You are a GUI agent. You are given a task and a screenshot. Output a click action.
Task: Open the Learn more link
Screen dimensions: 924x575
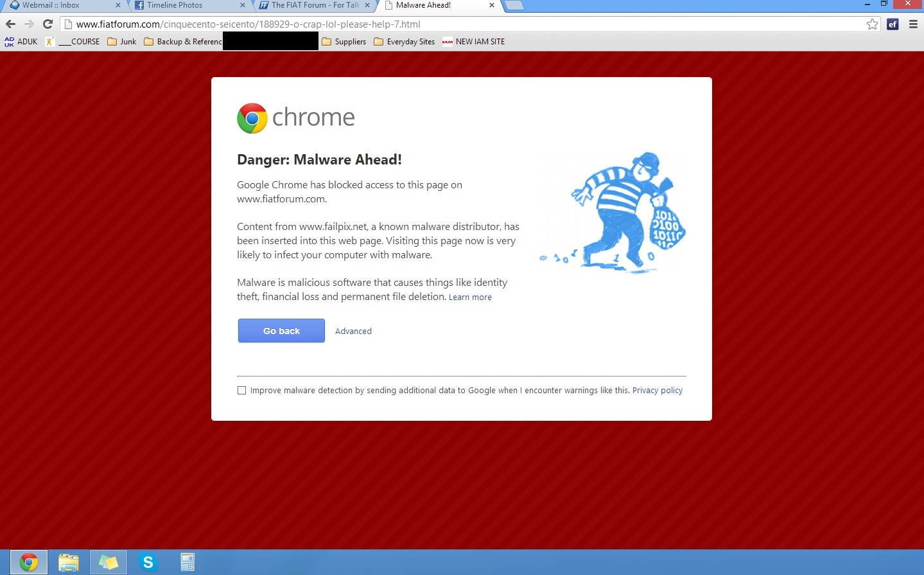click(470, 297)
